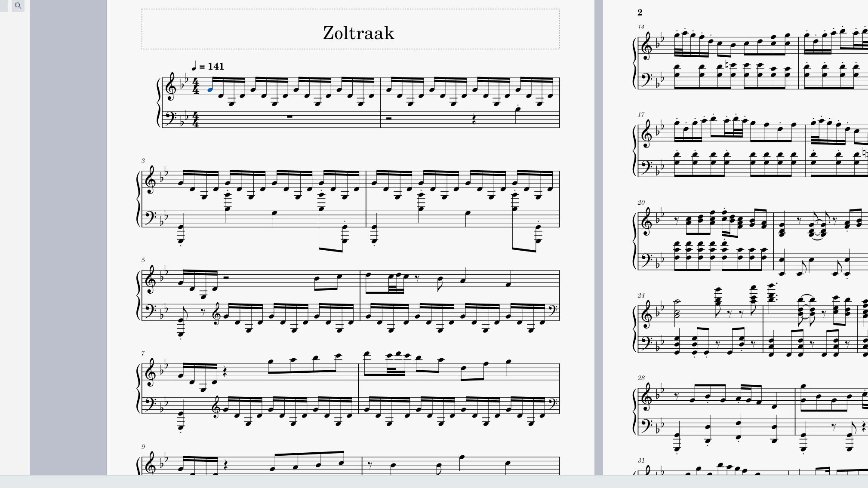The width and height of the screenshot is (868, 488).
Task: Click measure number 7 label
Action: 143,353
